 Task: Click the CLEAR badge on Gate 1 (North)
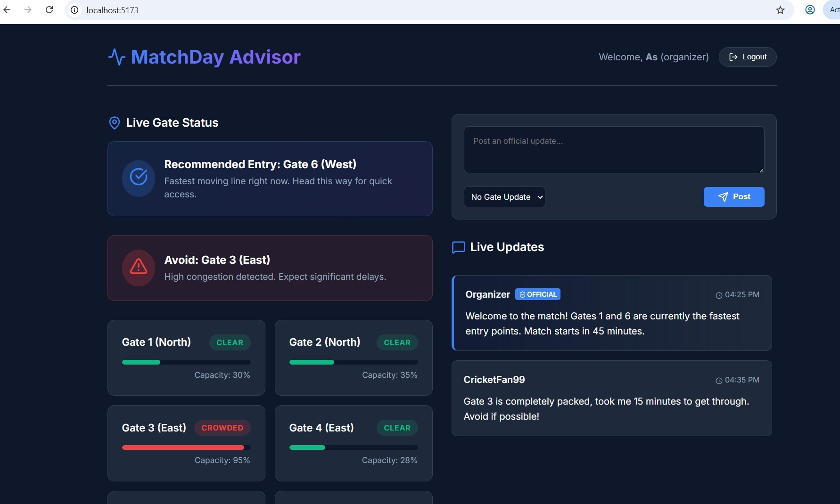[230, 342]
